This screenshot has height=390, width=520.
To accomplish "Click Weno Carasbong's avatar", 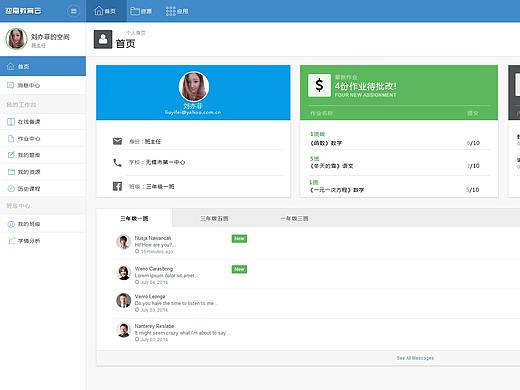I will [123, 273].
